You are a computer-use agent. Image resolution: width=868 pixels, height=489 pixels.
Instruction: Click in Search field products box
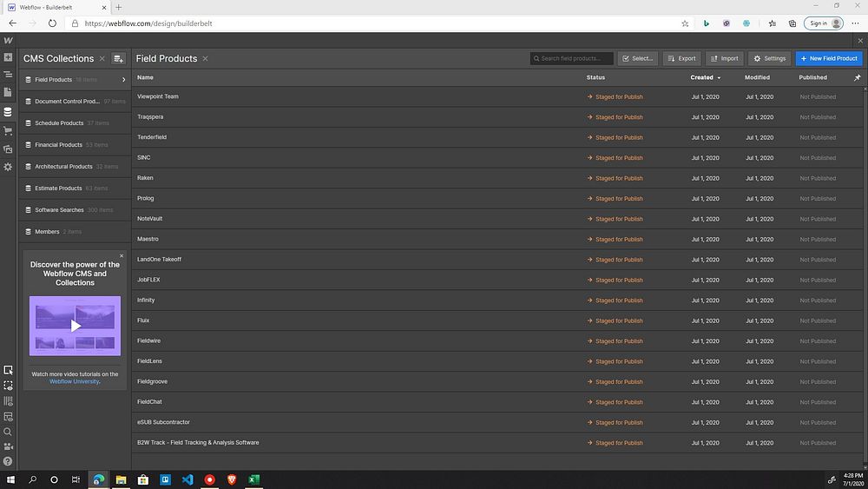tap(571, 59)
